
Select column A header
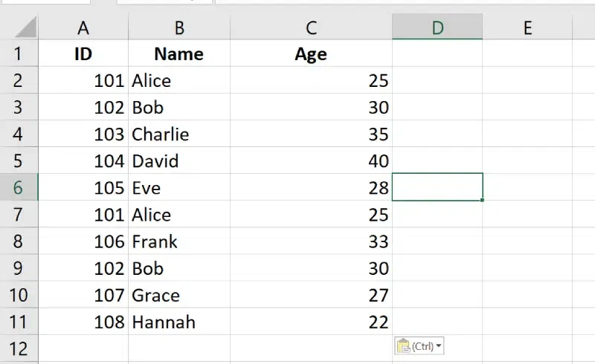83,28
